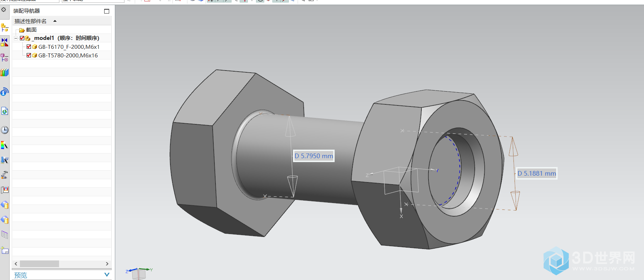Click navigator horizontal scrollbar right arrow
Image resolution: width=644 pixels, height=280 pixels.
(107, 264)
